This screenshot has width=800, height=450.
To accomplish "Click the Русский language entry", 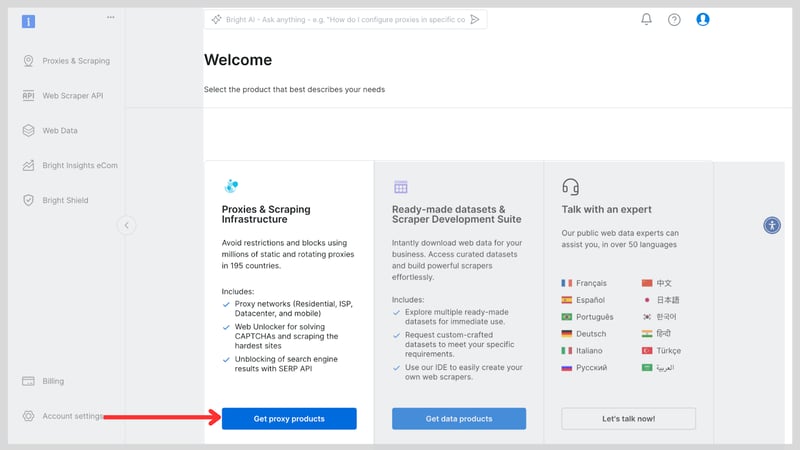I will (x=584, y=367).
